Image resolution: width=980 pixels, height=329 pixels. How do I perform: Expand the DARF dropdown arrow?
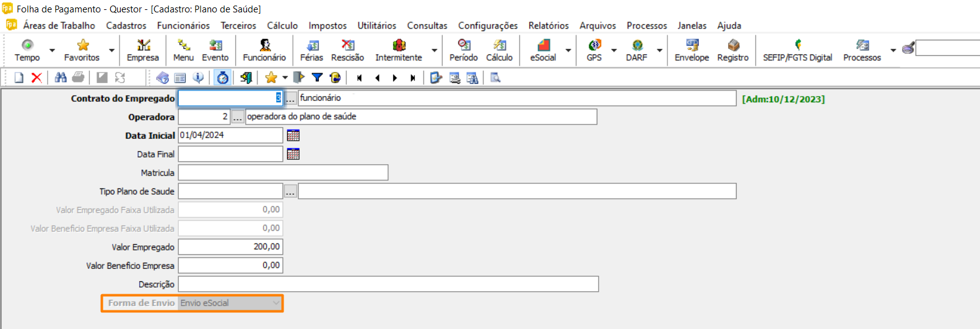(x=659, y=50)
